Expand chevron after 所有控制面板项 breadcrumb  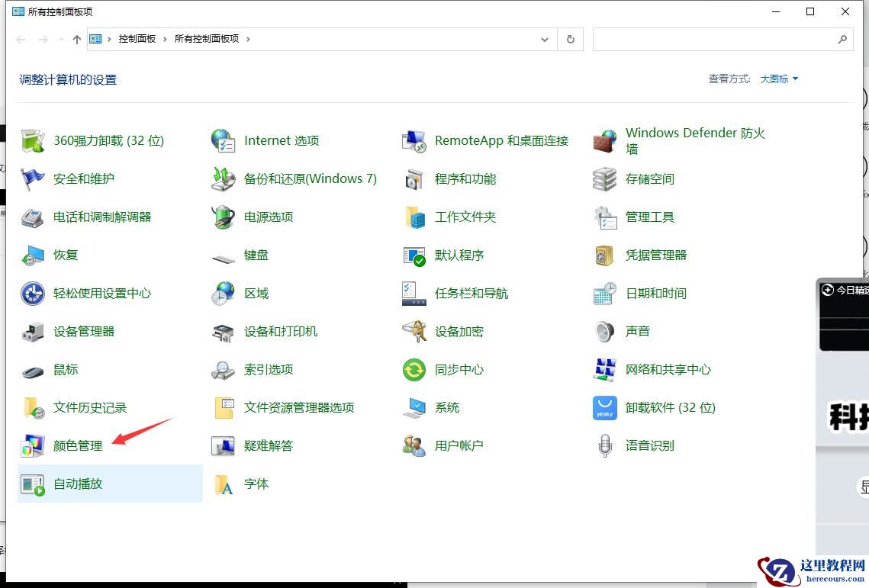coord(248,40)
